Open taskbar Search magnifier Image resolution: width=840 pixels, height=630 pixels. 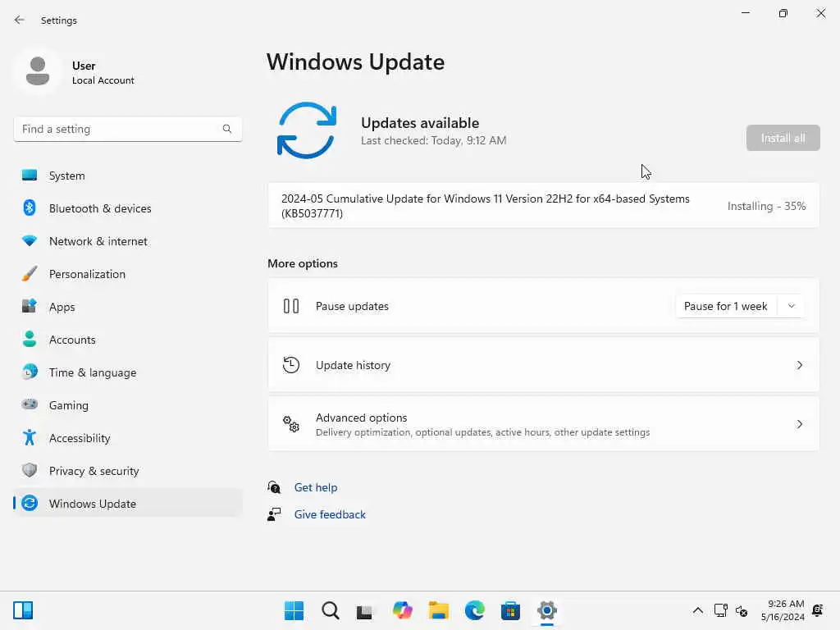(330, 610)
